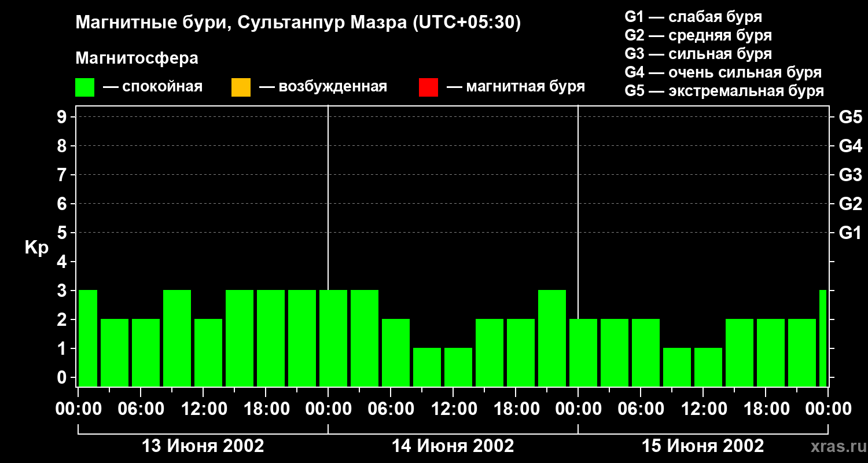
Task: Click the green 'спокойная' legend swatch
Action: tap(85, 87)
